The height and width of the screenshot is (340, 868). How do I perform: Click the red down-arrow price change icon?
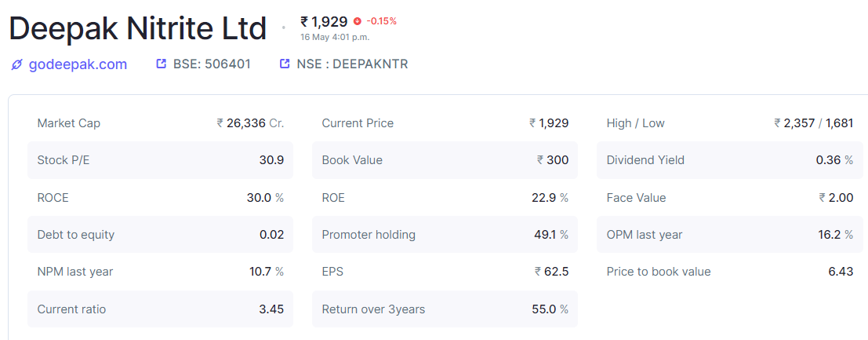pos(358,21)
